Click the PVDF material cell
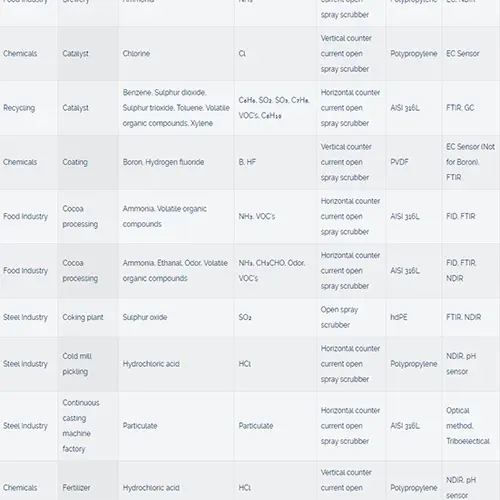Screen dimensions: 500x500 pos(414,162)
